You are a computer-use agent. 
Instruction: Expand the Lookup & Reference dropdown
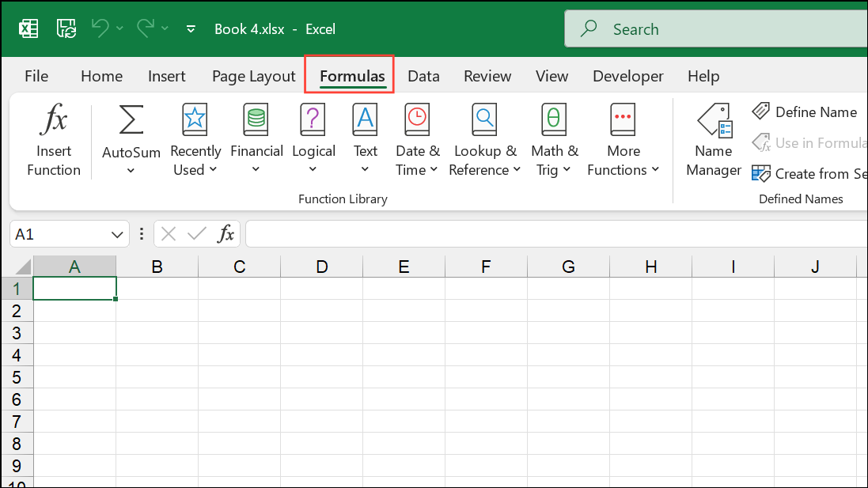[484, 160]
